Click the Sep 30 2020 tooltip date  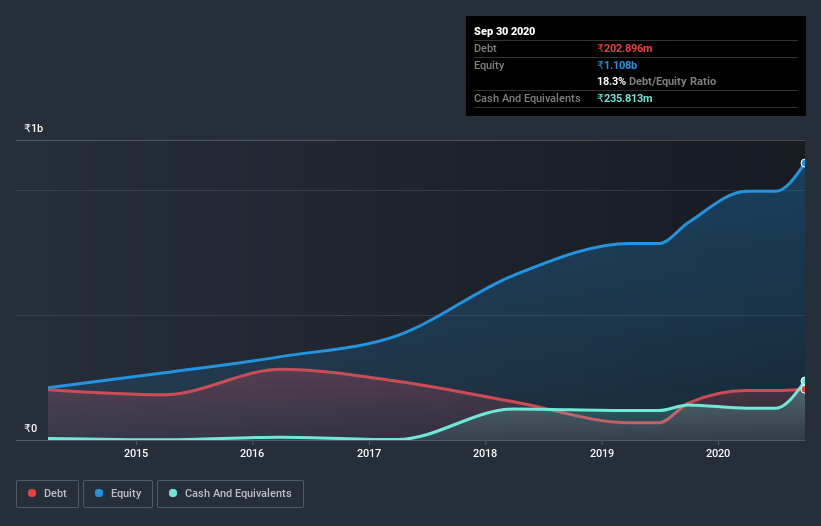504,31
